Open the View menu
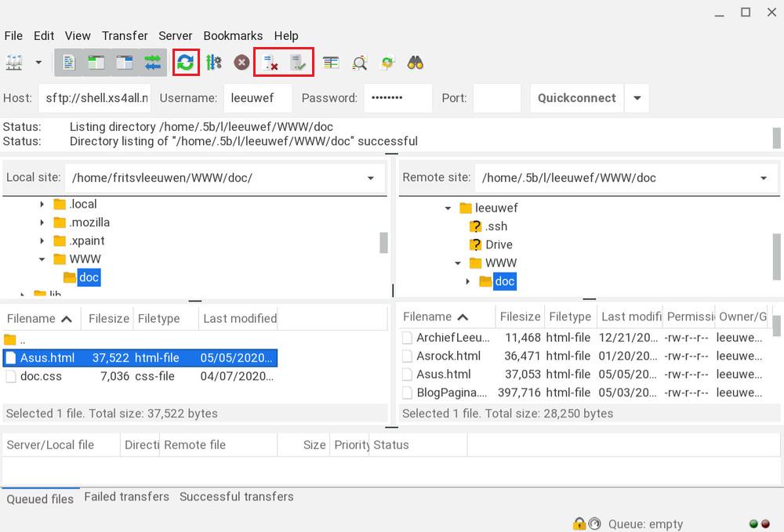 click(78, 36)
